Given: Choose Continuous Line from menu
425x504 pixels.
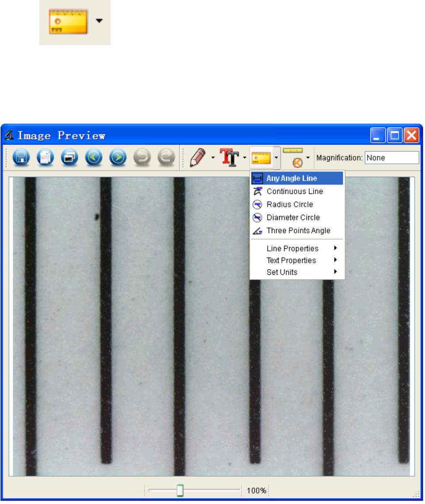Looking at the screenshot, I should pyautogui.click(x=297, y=192).
